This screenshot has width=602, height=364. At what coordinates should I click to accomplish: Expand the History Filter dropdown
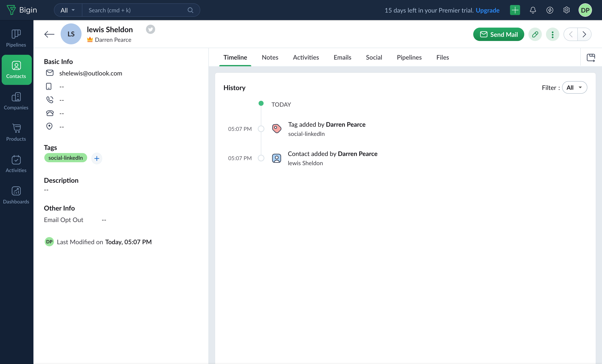[x=574, y=87]
